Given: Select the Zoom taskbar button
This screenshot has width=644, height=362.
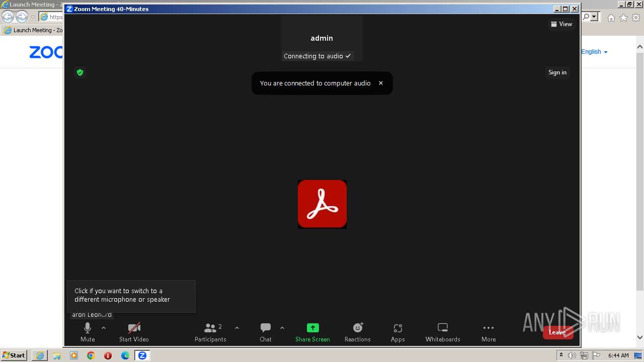Looking at the screenshot, I should (142, 355).
